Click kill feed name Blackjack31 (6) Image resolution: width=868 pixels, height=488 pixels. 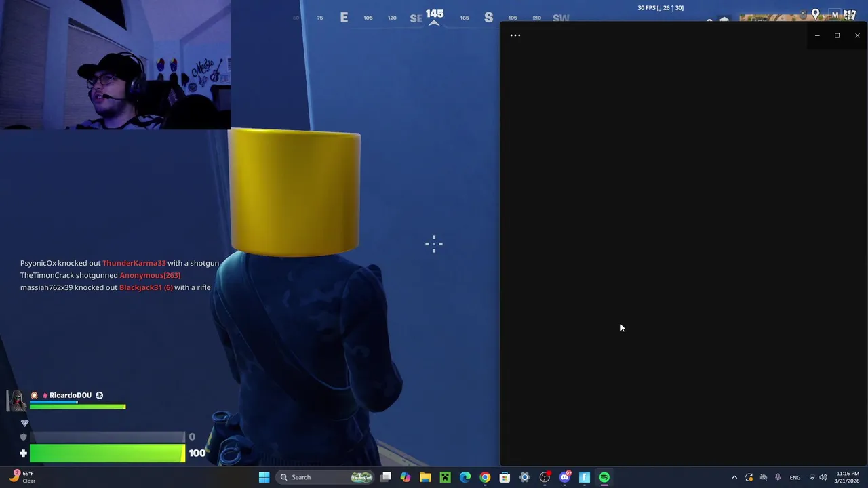pyautogui.click(x=146, y=287)
